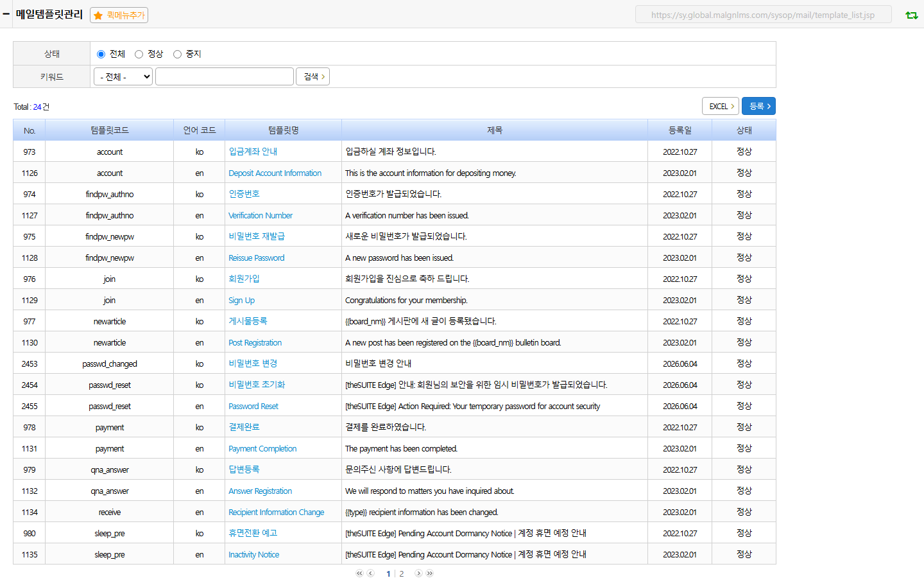This screenshot has height=578, width=924.
Task: Open the Post Registration template
Action: click(x=255, y=342)
